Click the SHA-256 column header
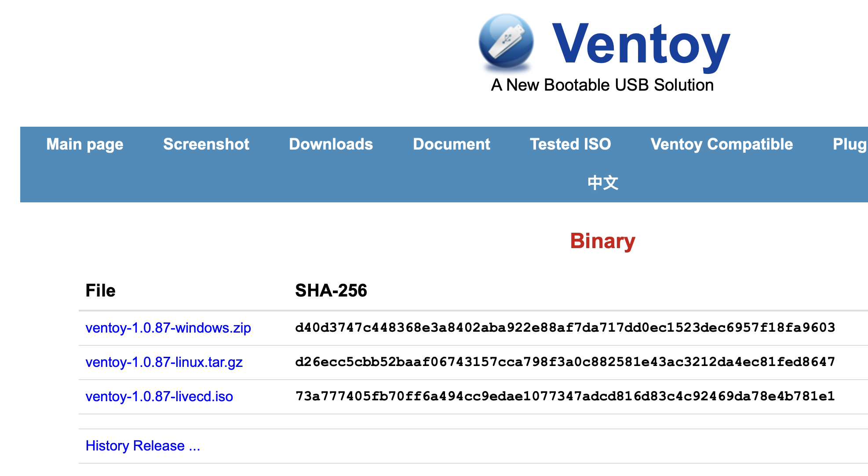 331,291
